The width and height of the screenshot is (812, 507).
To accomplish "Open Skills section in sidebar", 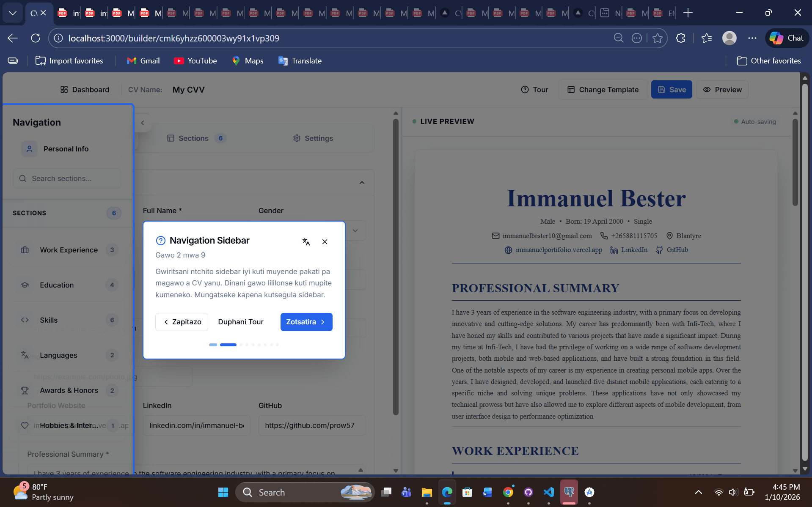I will pos(67,320).
